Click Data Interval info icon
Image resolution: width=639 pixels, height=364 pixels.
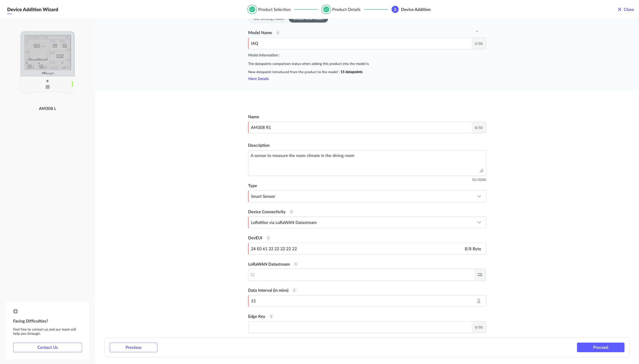click(294, 290)
